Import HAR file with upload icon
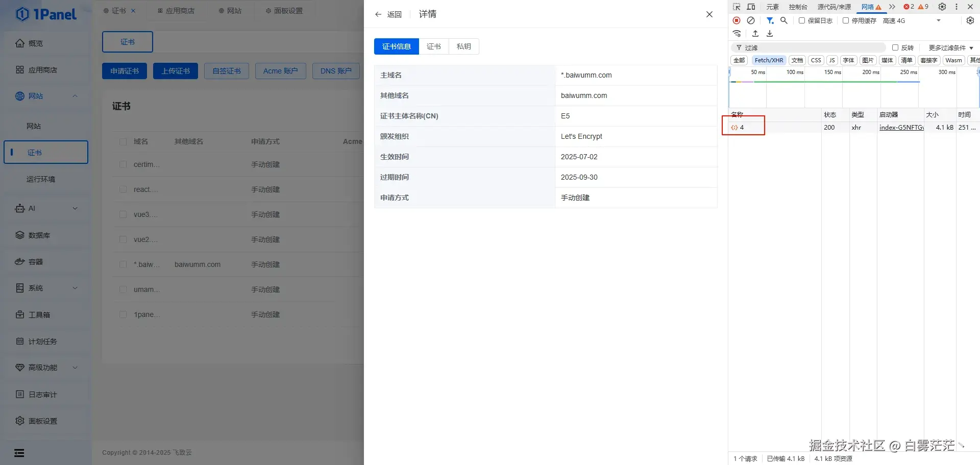Image resolution: width=980 pixels, height=465 pixels. click(755, 34)
